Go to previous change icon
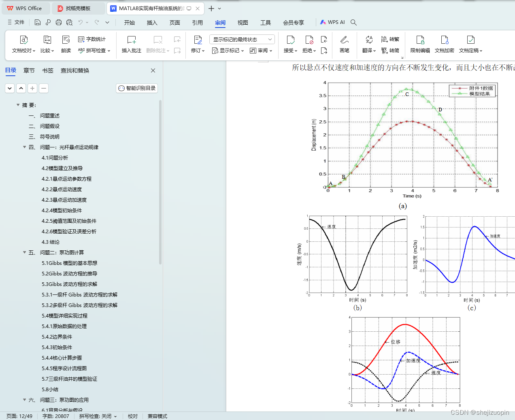The image size is (515, 420). (x=324, y=39)
